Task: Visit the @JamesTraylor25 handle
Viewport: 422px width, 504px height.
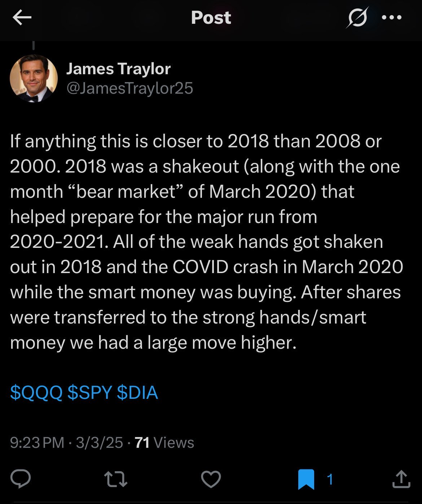Action: [x=130, y=88]
